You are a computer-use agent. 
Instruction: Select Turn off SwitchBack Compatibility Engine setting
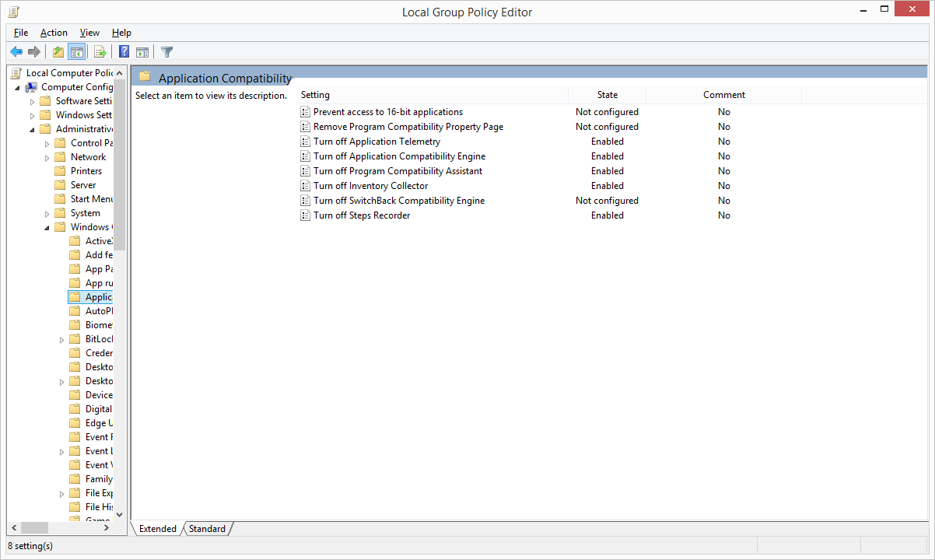click(399, 201)
